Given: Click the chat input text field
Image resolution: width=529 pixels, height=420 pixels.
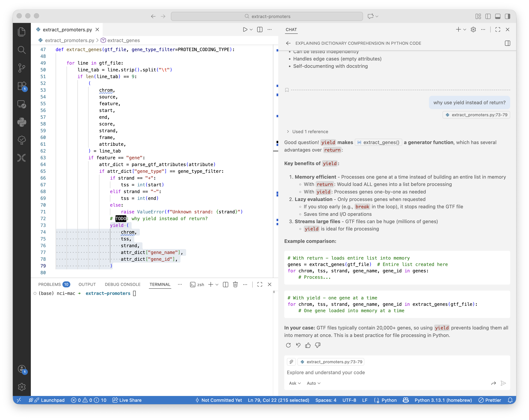Looking at the screenshot, I should [x=393, y=372].
